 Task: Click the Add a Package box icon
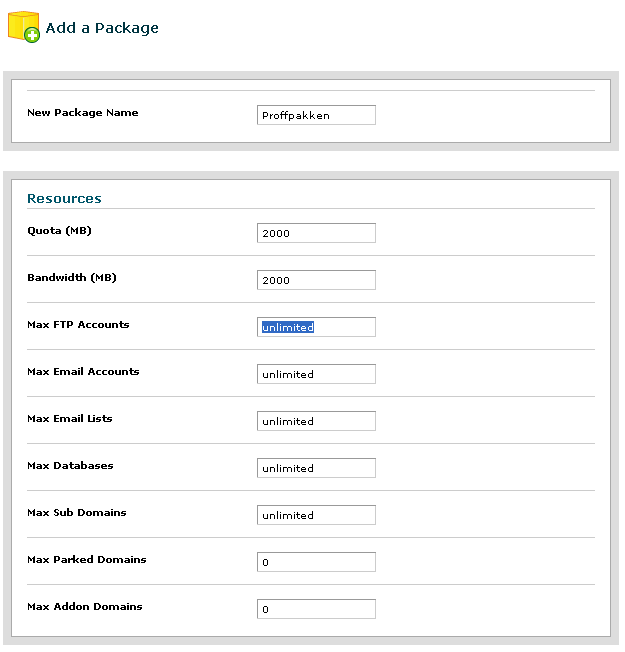coord(24,27)
